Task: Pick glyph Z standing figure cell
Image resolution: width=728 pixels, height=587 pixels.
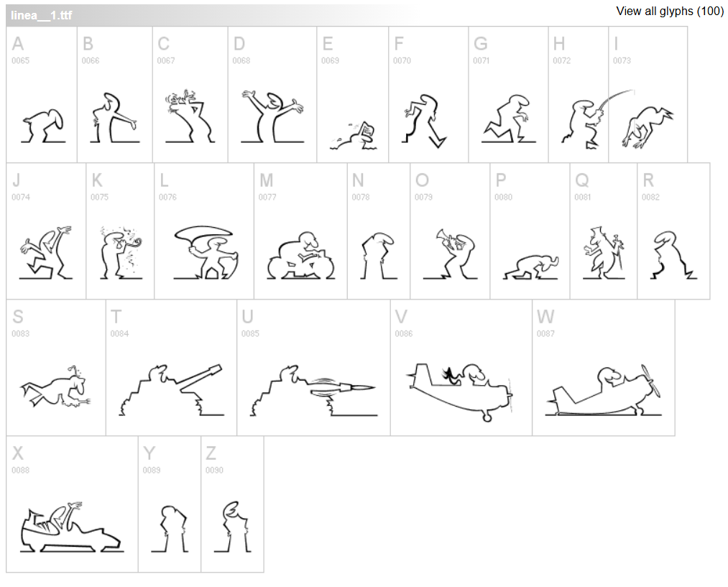Action: pyautogui.click(x=233, y=504)
